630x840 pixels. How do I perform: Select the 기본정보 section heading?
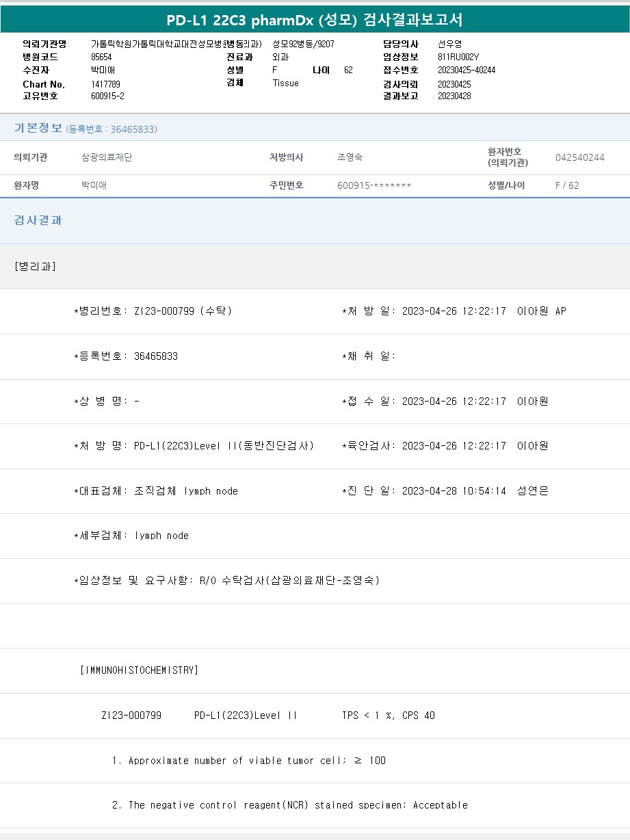pos(38,129)
